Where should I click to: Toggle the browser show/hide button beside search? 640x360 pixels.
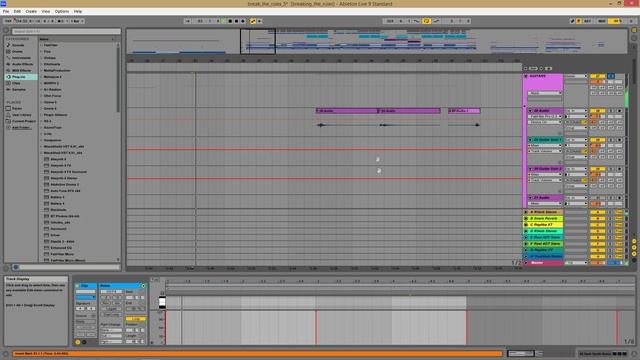tap(6, 30)
